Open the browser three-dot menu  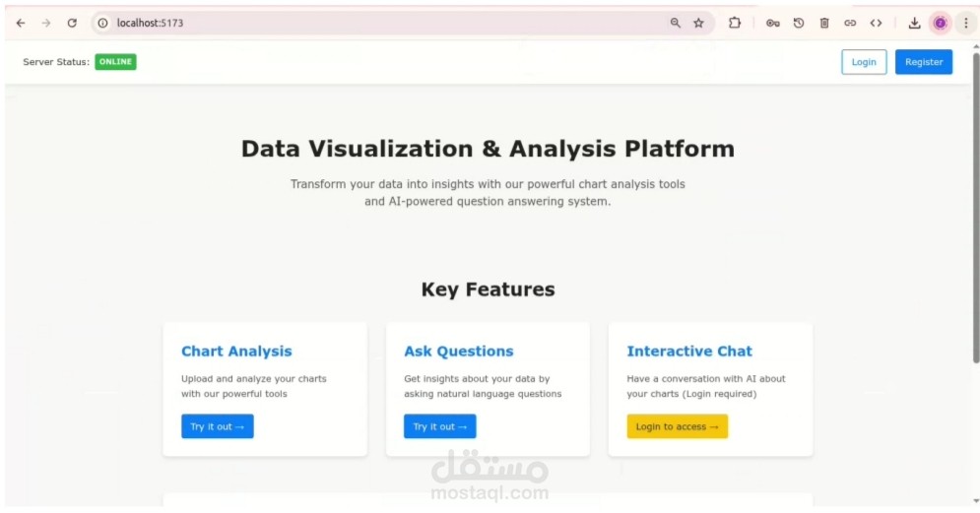tap(965, 23)
